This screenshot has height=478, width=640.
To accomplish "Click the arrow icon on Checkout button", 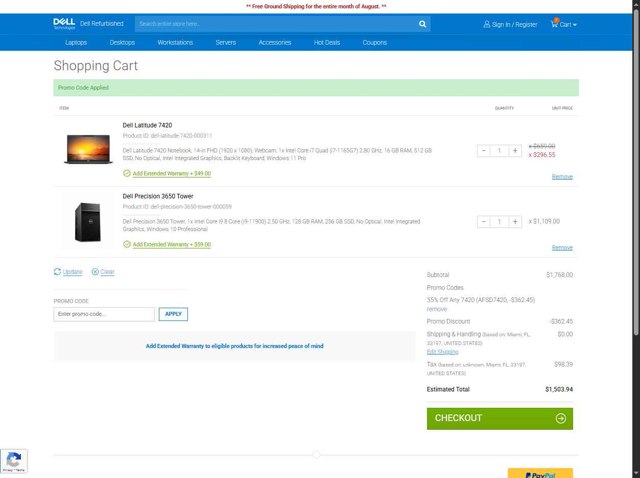I will pyautogui.click(x=561, y=418).
